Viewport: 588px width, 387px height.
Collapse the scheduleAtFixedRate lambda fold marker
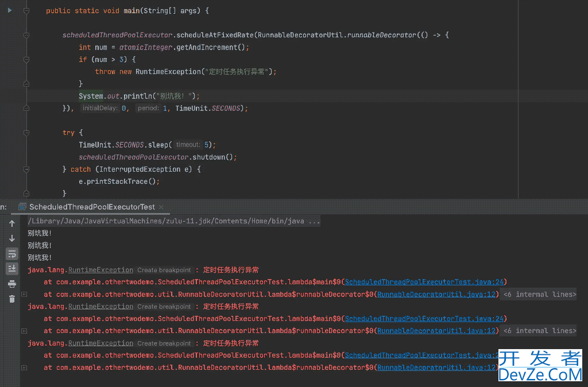coord(26,35)
